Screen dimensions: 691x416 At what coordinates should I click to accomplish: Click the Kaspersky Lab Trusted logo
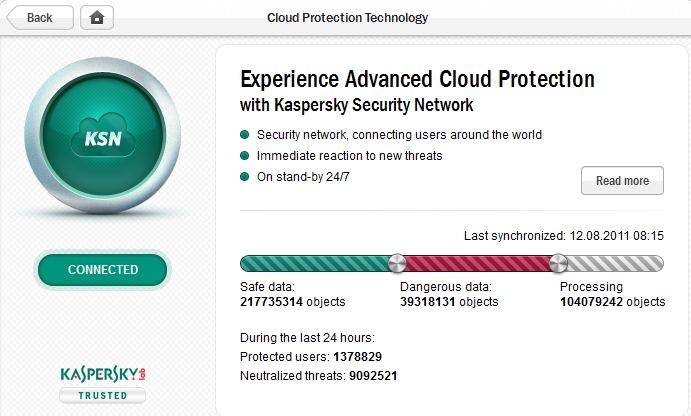click(103, 381)
